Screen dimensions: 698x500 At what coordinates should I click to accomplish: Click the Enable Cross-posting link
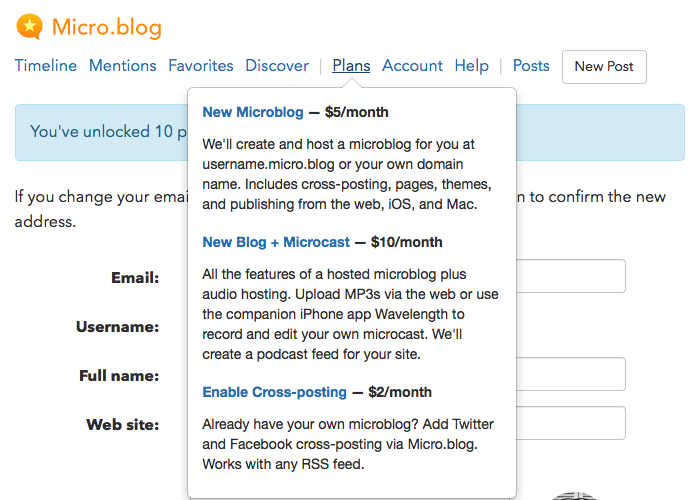274,392
